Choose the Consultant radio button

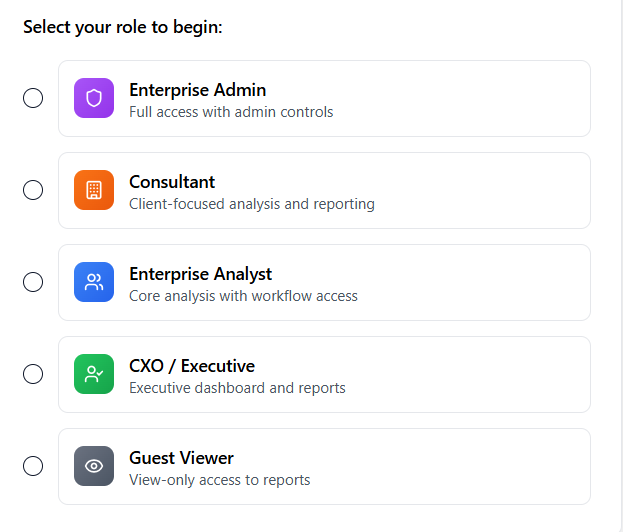pyautogui.click(x=33, y=190)
